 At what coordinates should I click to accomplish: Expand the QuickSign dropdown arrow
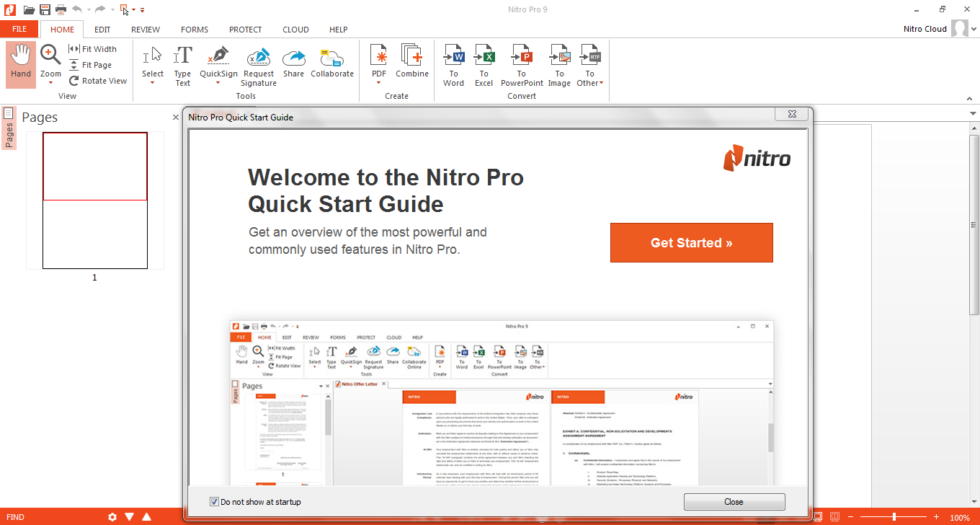(218, 83)
